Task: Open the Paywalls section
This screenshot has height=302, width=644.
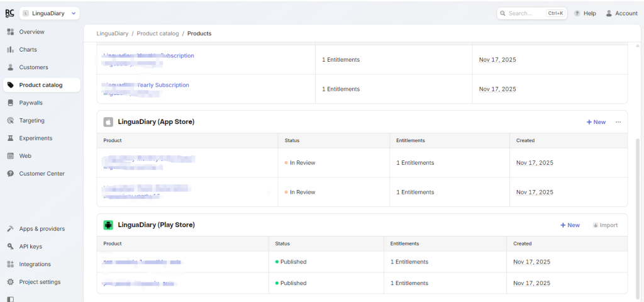Action: 30,103
